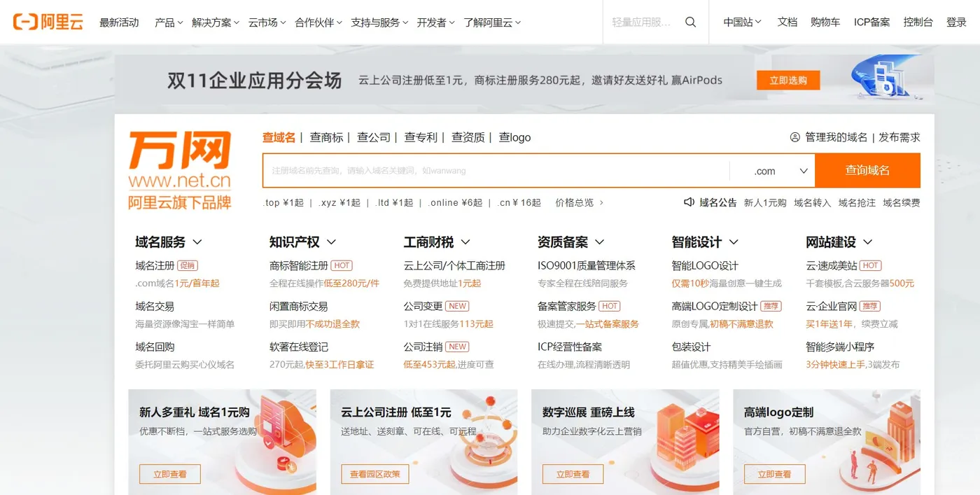The height and width of the screenshot is (495, 980).
Task: Click the speaker icon beside 域名公告
Action: [x=689, y=202]
